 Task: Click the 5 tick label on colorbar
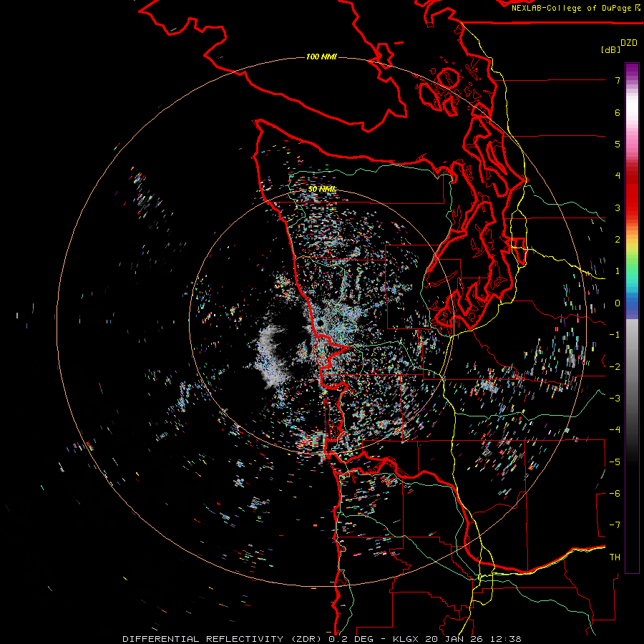click(618, 144)
